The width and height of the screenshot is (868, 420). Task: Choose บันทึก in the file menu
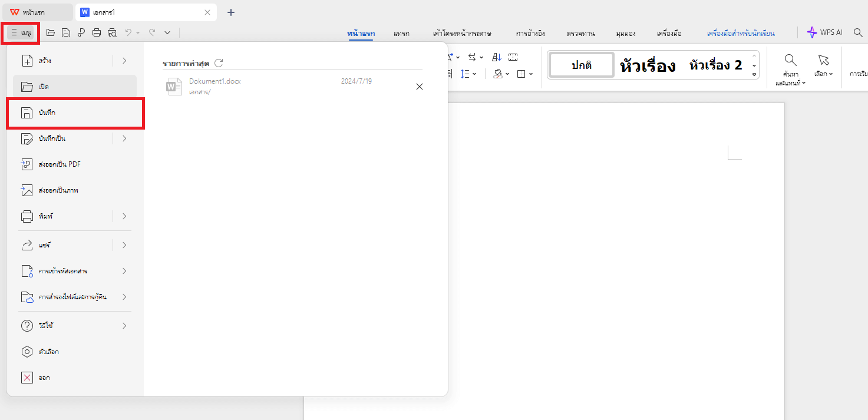(75, 113)
